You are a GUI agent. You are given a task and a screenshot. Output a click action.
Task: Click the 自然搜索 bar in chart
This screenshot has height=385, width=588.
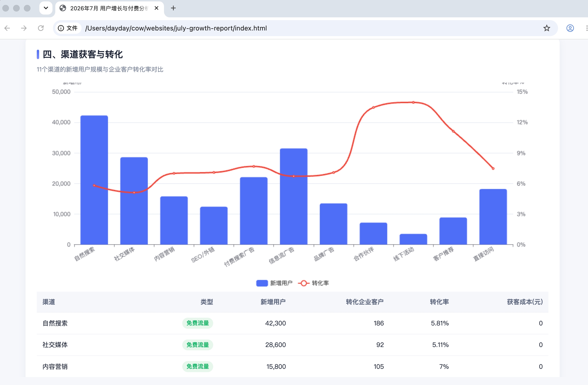click(x=94, y=180)
